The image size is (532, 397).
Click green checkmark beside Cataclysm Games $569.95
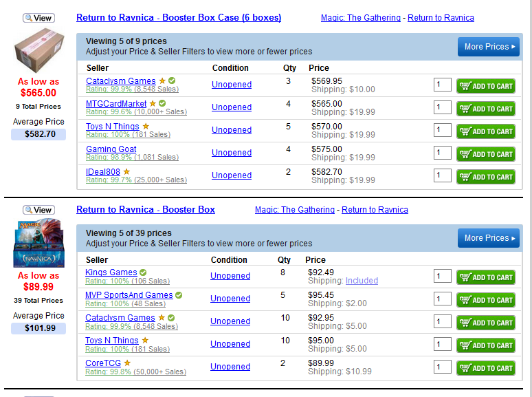(172, 81)
